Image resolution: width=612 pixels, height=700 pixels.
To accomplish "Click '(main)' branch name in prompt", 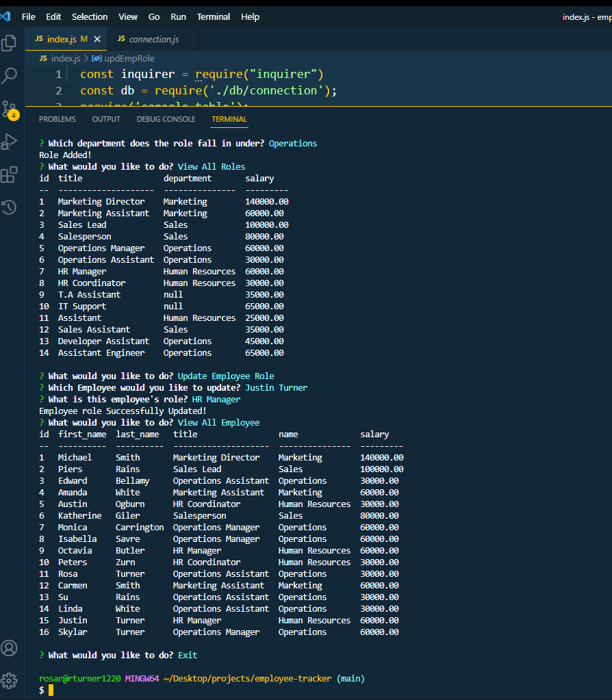I will (350, 678).
